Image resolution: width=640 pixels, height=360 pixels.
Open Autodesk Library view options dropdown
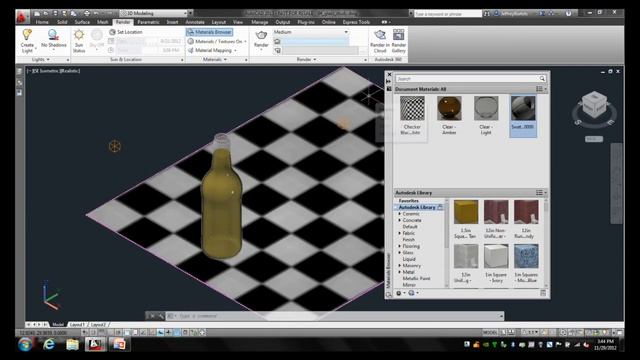[x=541, y=193]
